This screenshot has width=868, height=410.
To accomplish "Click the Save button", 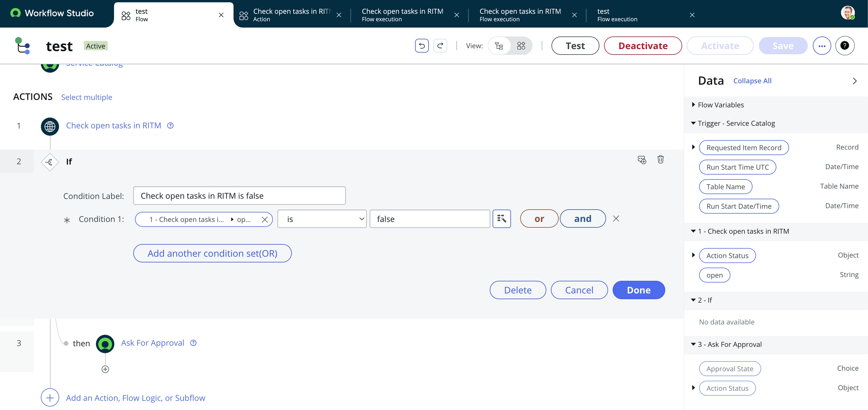I will click(x=783, y=45).
